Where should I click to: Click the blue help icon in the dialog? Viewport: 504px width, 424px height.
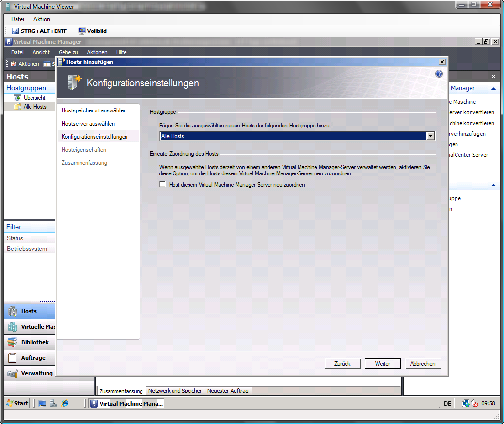[439, 74]
